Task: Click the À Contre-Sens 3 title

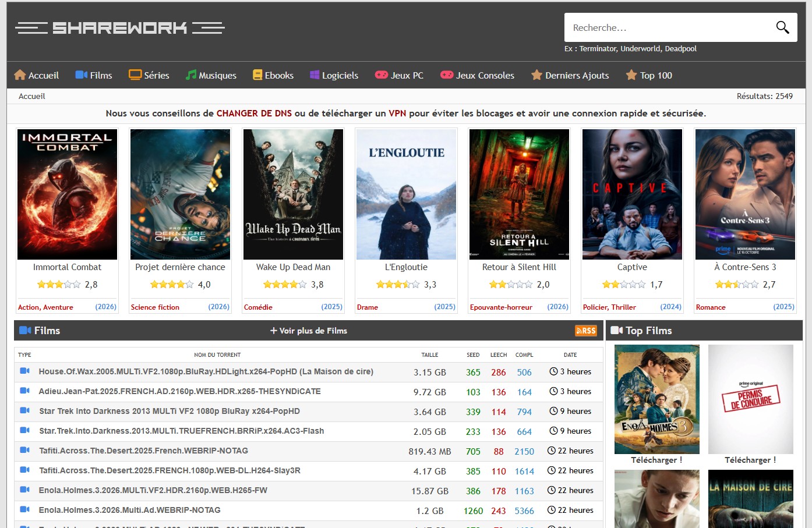Action: 745,267
